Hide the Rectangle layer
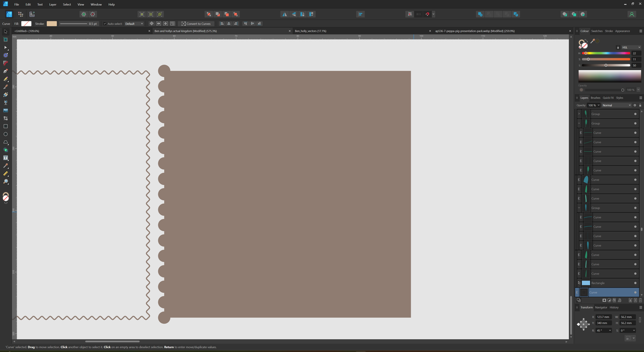Screen dimensions: 644x352 click(635, 283)
